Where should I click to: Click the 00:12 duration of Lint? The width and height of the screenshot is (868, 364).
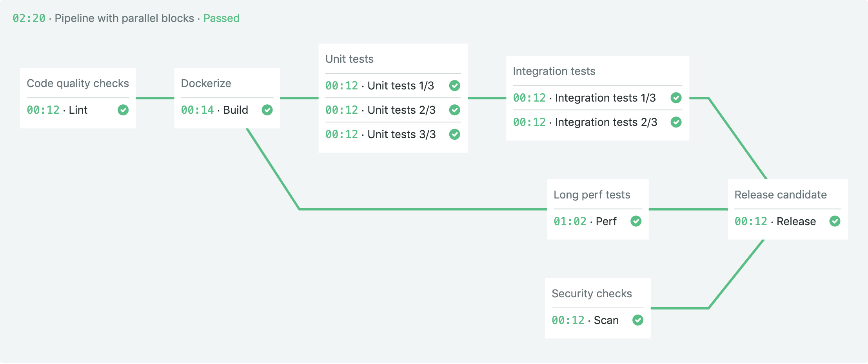coord(43,110)
